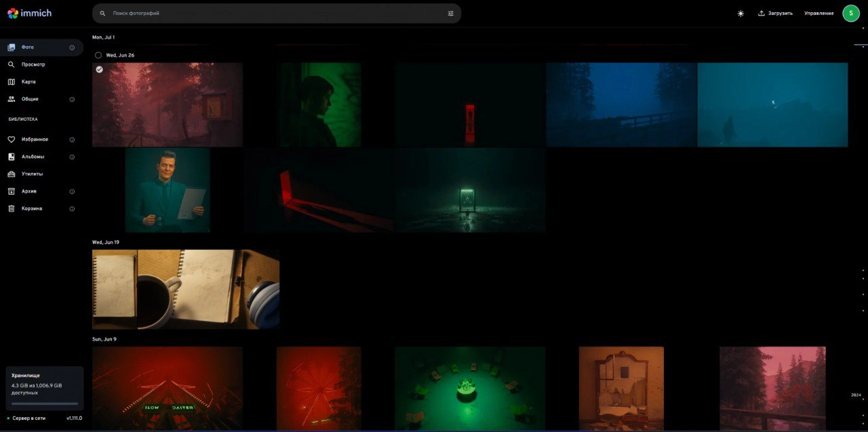Open the red foggy forest photo
Screen dimensions: 868x432
click(167, 105)
